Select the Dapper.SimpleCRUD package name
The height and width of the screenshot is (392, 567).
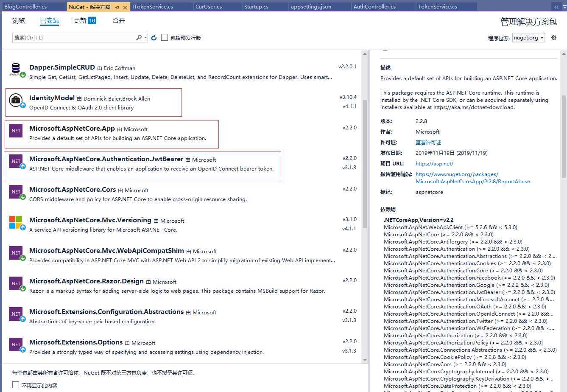click(x=62, y=67)
